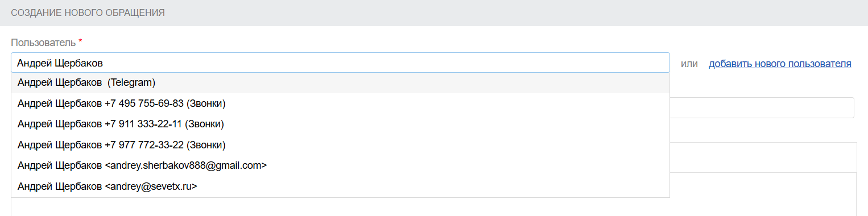Click the gray header bar of the form

click(434, 13)
